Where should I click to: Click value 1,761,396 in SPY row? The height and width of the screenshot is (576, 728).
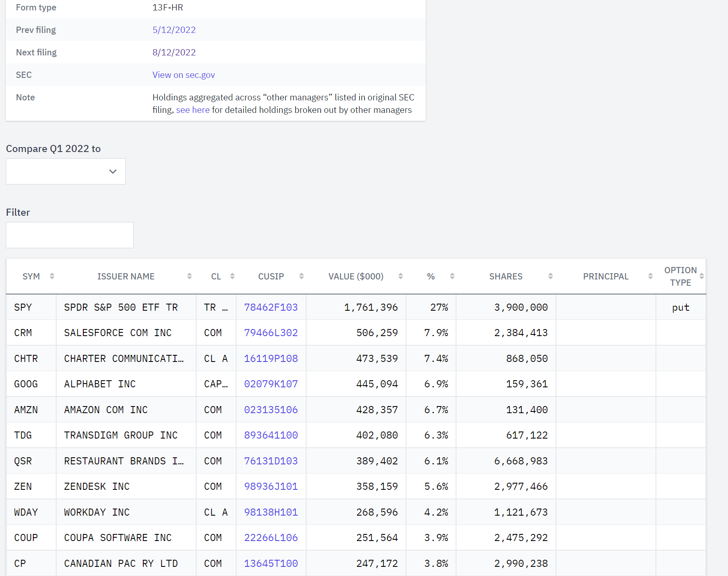(371, 307)
